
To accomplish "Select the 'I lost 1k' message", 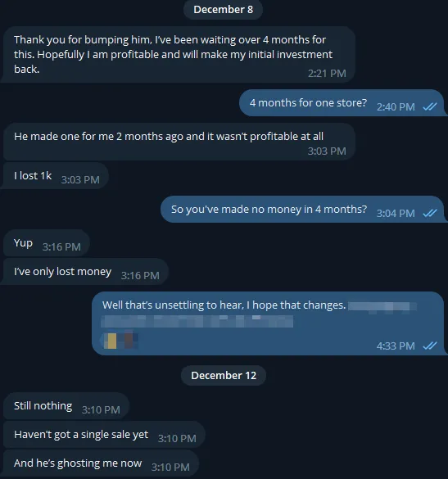I will 55,175.
